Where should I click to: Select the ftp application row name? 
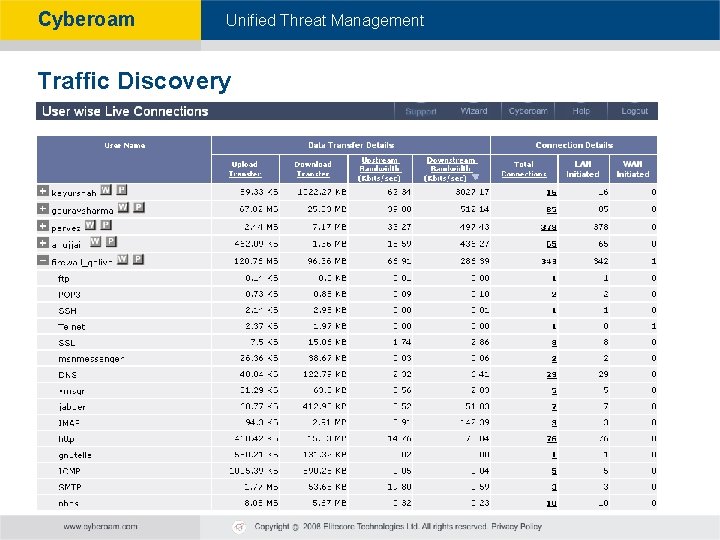click(63, 278)
